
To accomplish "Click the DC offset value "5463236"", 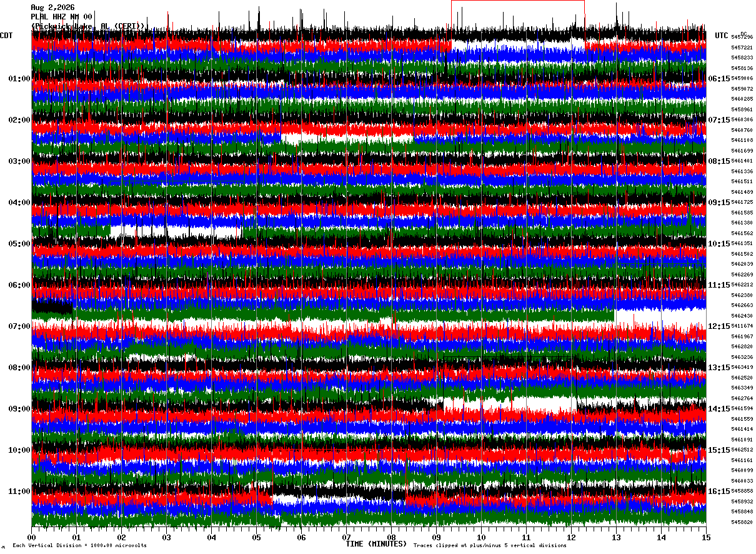I will click(742, 357).
